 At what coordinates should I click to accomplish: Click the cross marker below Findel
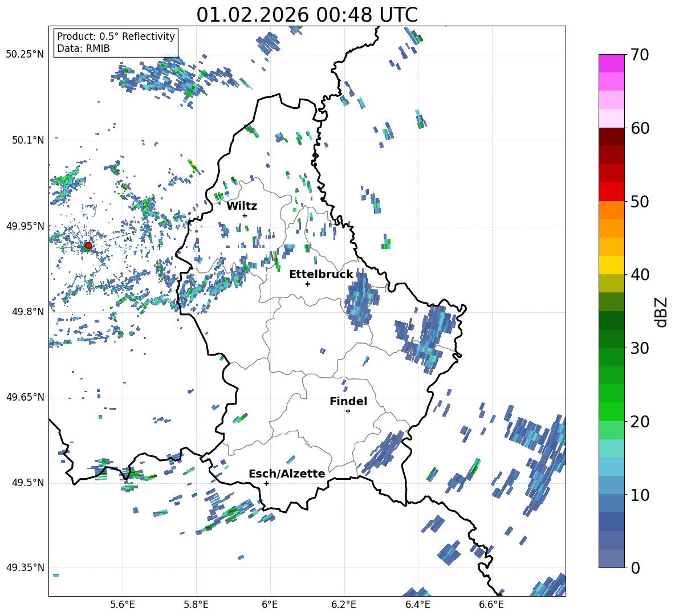coord(348,411)
